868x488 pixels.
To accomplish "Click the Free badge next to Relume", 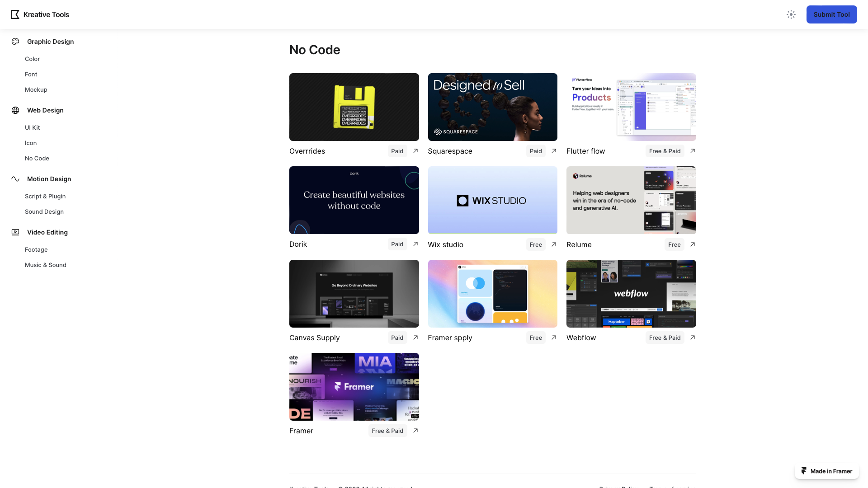I will 674,244.
